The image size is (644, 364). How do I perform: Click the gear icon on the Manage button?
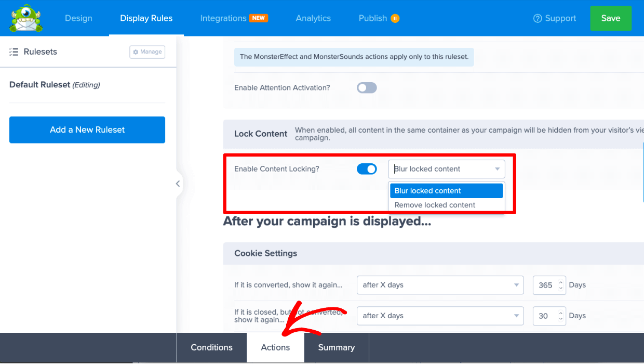(x=135, y=51)
